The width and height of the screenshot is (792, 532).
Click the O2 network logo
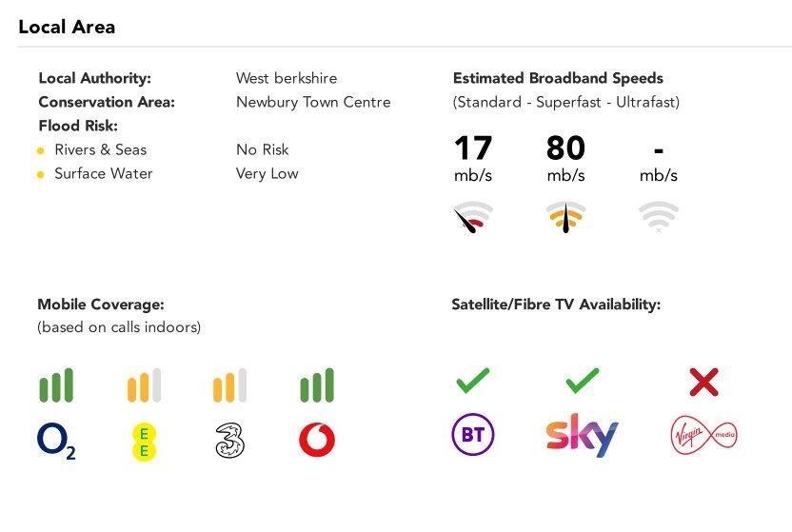[x=56, y=441]
